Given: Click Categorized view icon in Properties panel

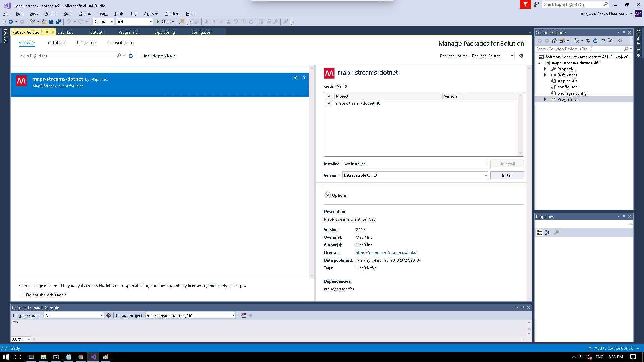Looking at the screenshot, I should [539, 232].
